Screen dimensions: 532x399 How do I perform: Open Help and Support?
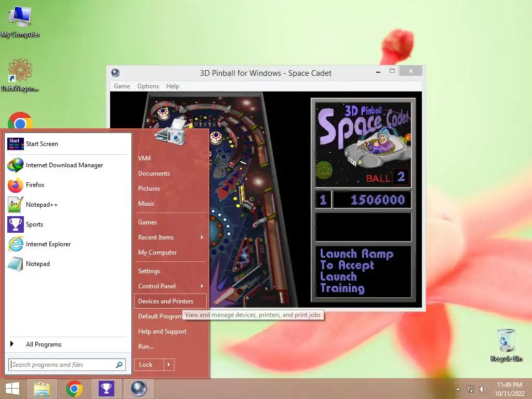click(162, 331)
